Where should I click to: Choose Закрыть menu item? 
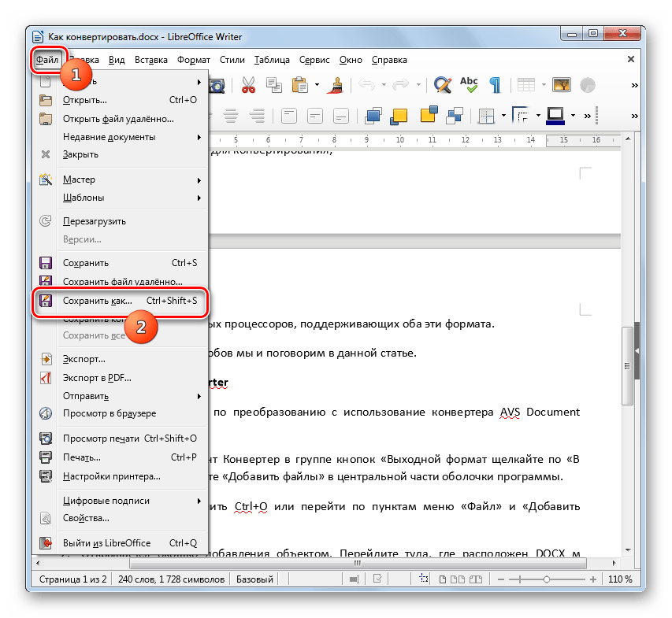(120, 154)
